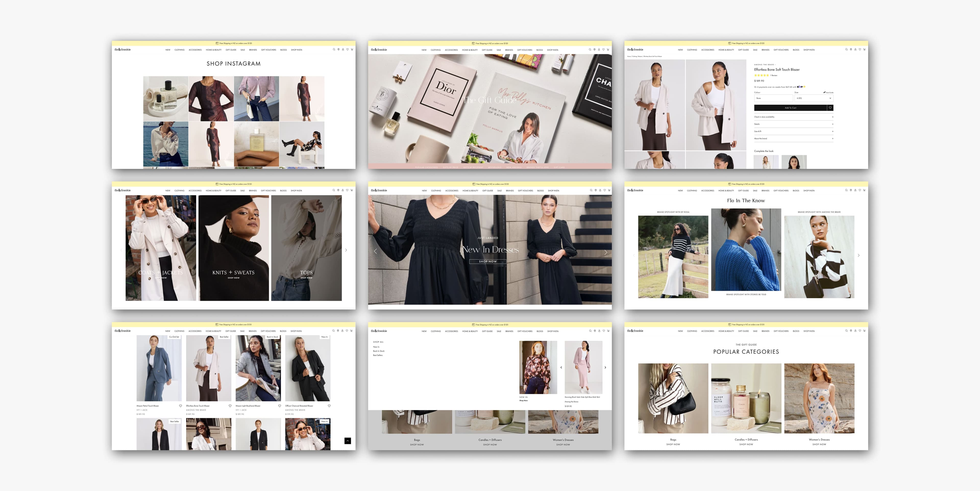Open search icon on Shop Instagram page header
The width and height of the screenshot is (980, 491).
(334, 49)
